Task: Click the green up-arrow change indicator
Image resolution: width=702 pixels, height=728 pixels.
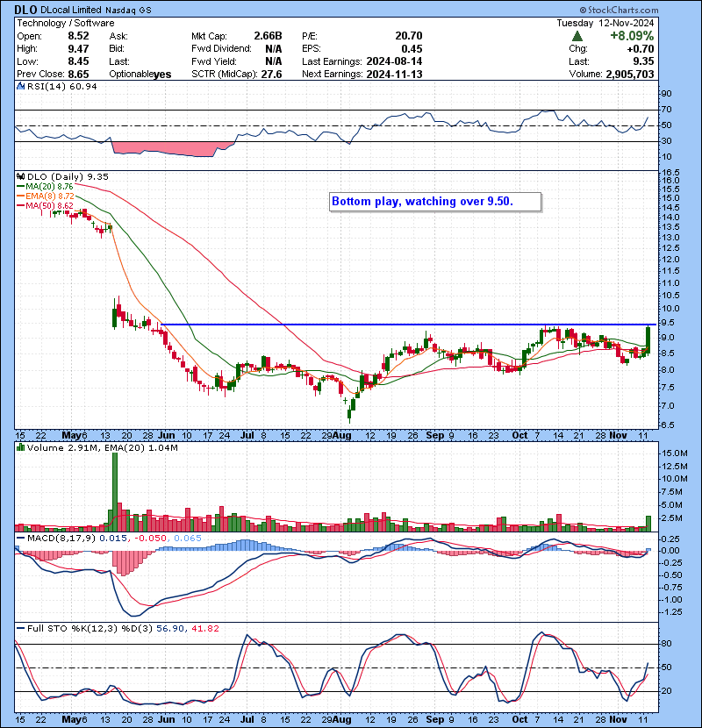Action: tap(577, 36)
